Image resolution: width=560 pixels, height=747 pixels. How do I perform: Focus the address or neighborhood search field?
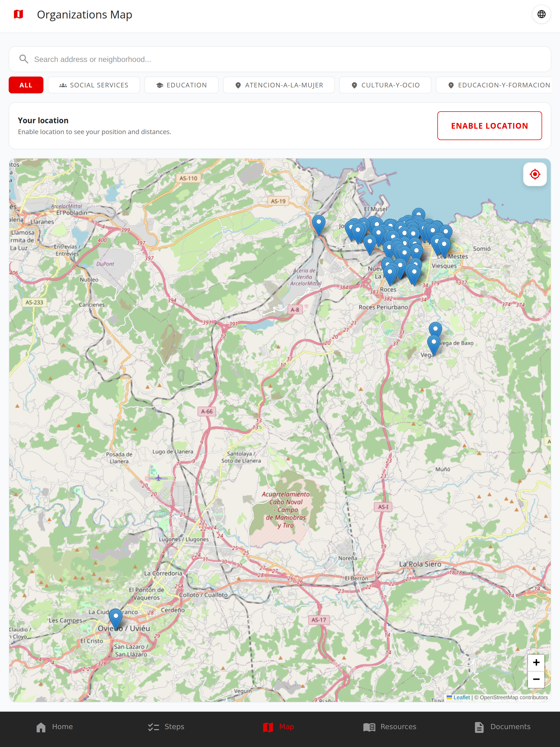tap(280, 59)
